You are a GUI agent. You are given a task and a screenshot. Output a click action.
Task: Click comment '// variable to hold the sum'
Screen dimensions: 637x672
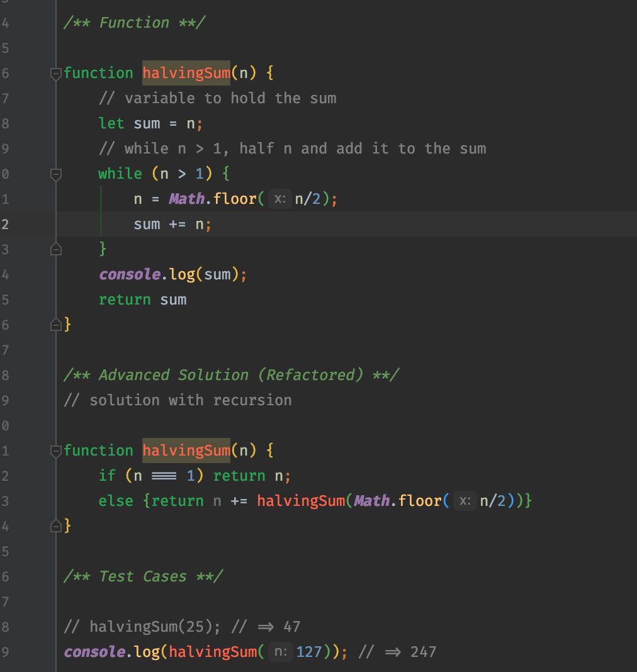pyautogui.click(x=217, y=98)
